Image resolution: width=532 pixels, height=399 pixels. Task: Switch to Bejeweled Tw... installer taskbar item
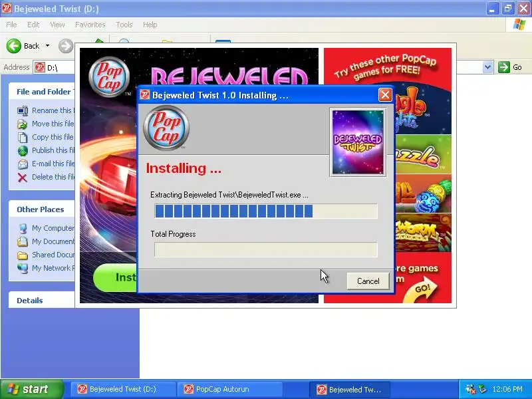point(350,389)
